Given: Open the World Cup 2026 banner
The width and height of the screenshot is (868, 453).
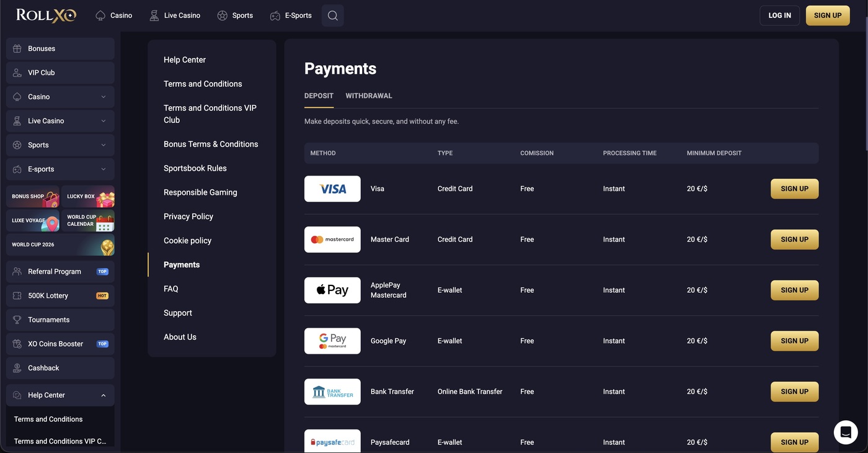Looking at the screenshot, I should pos(60,245).
